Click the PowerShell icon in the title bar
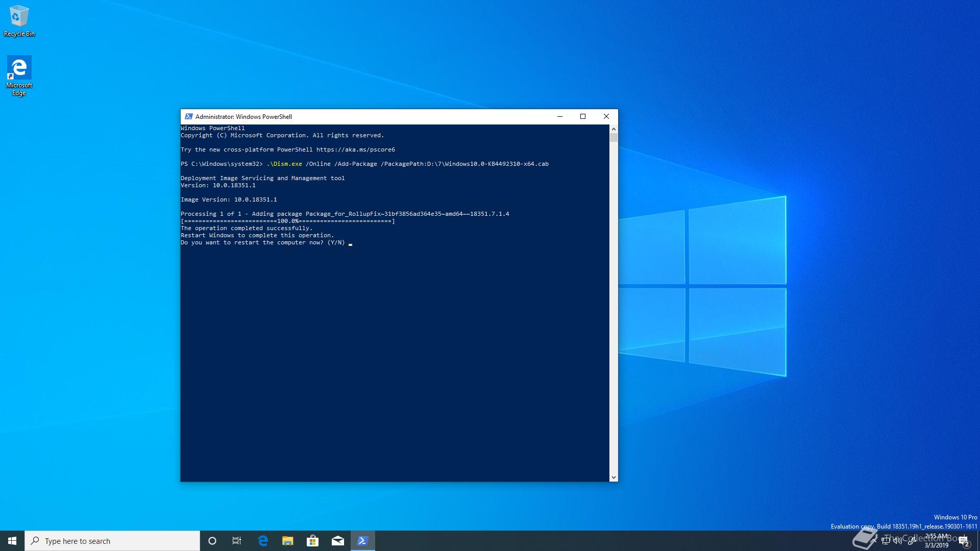980x551 pixels. click(x=188, y=116)
